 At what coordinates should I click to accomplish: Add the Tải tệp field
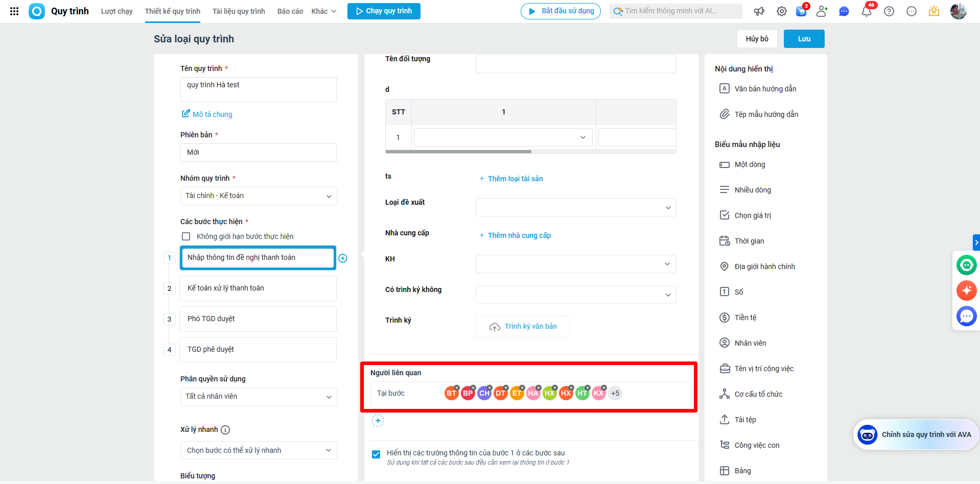pyautogui.click(x=738, y=420)
